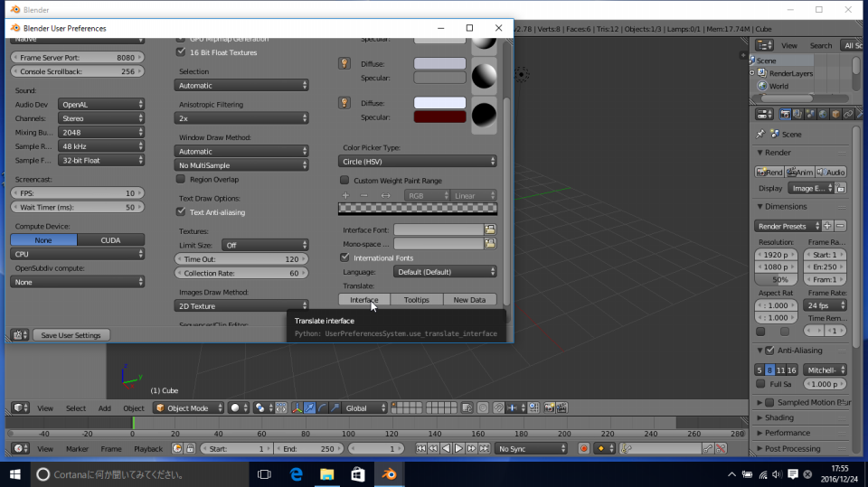Open the Anisotropic Filtering 2x dropdown

pos(241,118)
